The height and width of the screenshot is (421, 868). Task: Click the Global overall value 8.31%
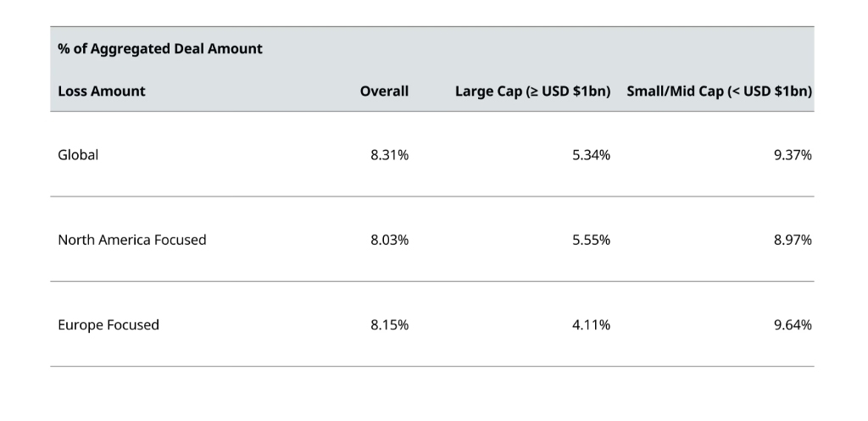coord(389,155)
